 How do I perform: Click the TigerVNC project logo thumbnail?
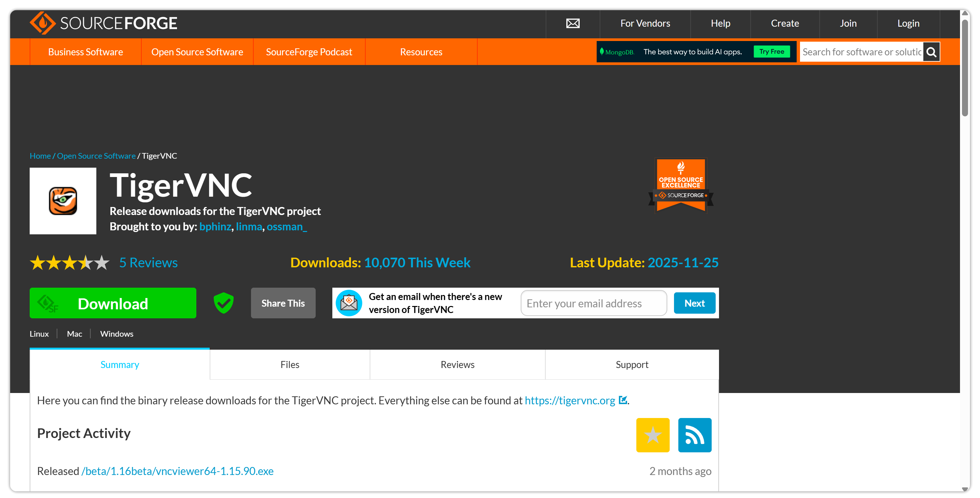point(63,201)
